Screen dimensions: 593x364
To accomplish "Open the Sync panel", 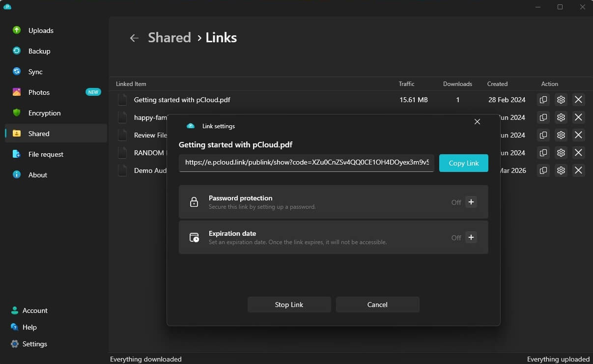I will click(x=35, y=72).
